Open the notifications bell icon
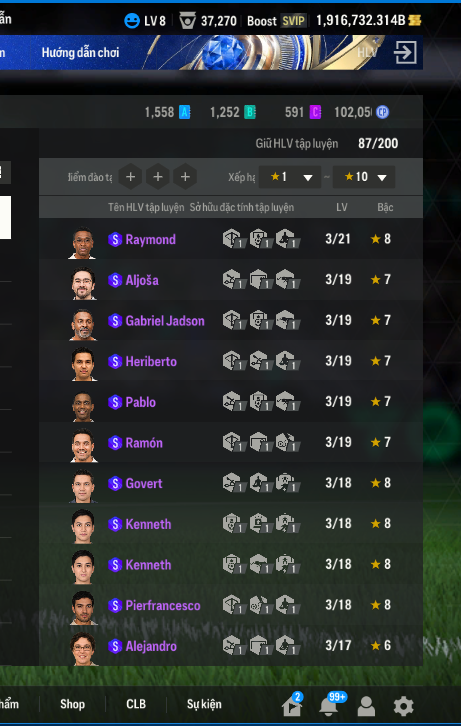The height and width of the screenshot is (726, 461). click(328, 706)
